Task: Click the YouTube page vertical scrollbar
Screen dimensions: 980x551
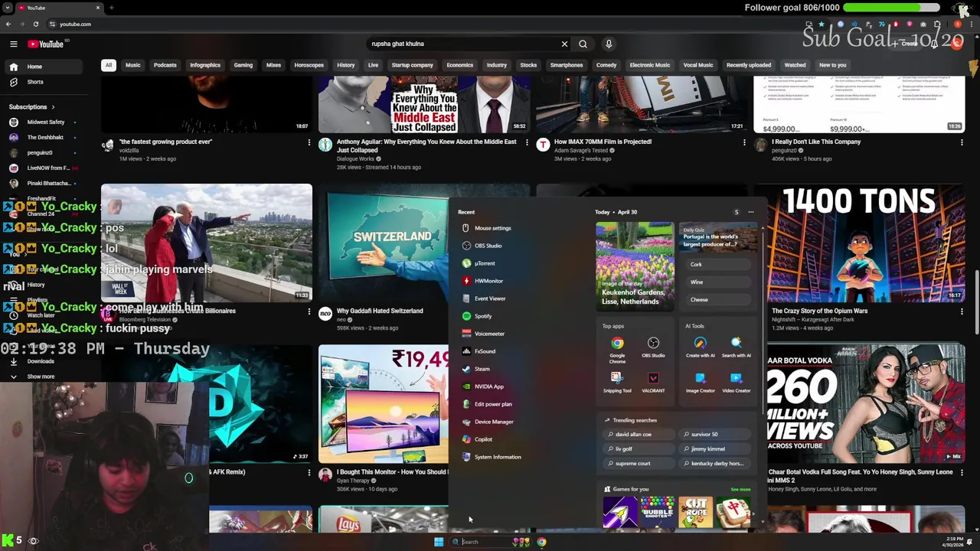Action: point(976,302)
